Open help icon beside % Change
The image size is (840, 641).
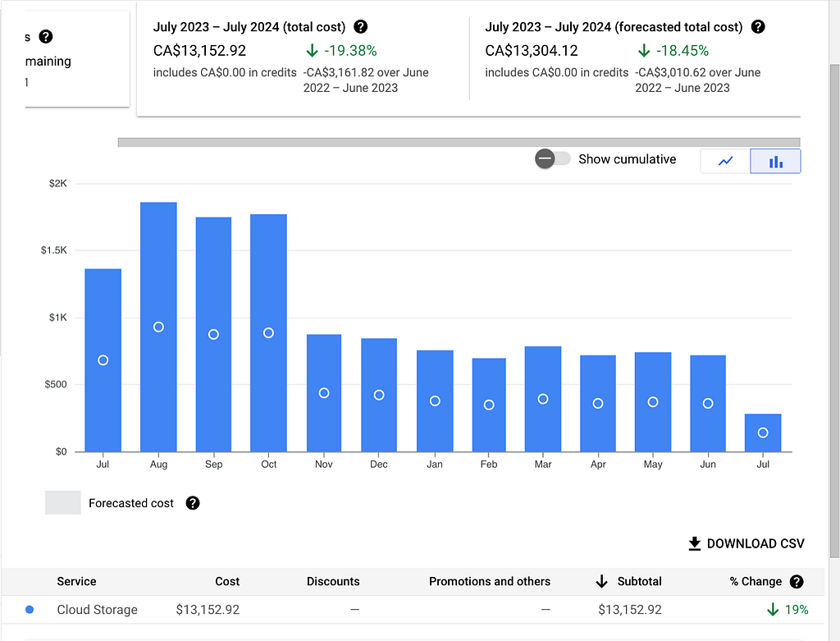797,581
